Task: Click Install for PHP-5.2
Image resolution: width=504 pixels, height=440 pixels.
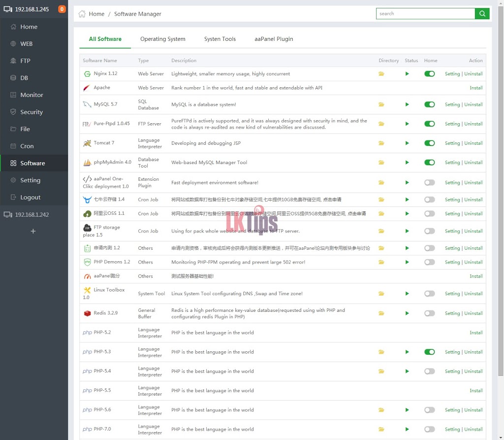Action: 476,333
